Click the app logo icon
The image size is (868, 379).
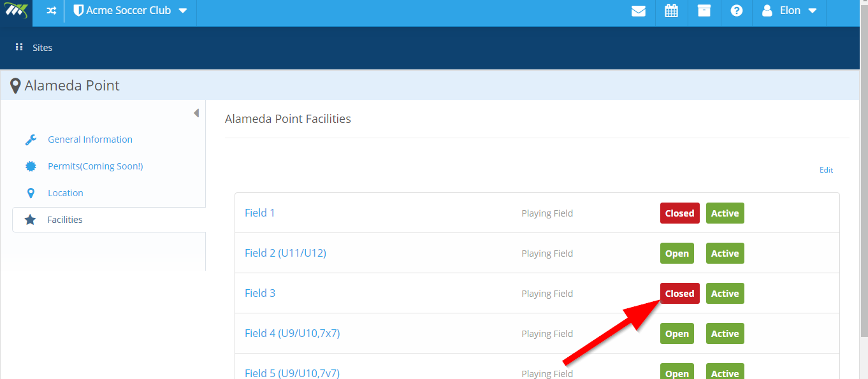(16, 11)
